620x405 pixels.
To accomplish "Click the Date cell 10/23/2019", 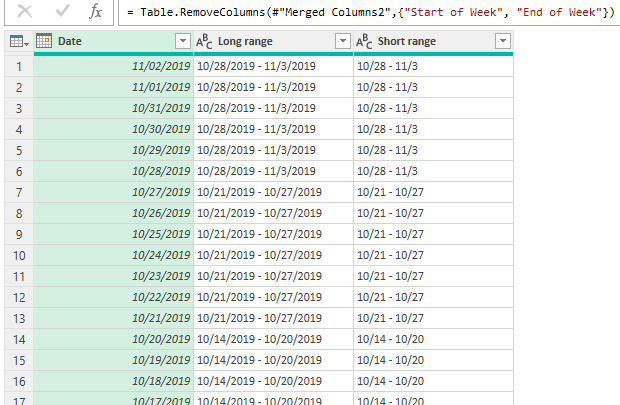I will (113, 276).
